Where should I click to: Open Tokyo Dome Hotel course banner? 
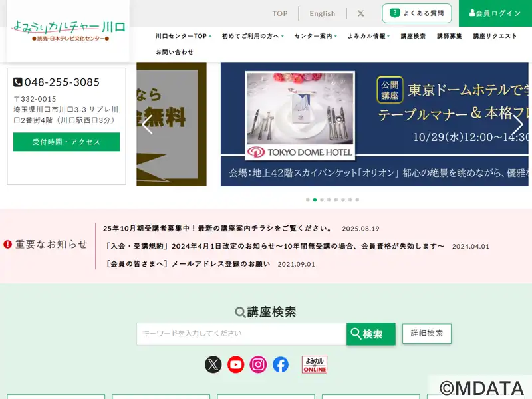374,124
